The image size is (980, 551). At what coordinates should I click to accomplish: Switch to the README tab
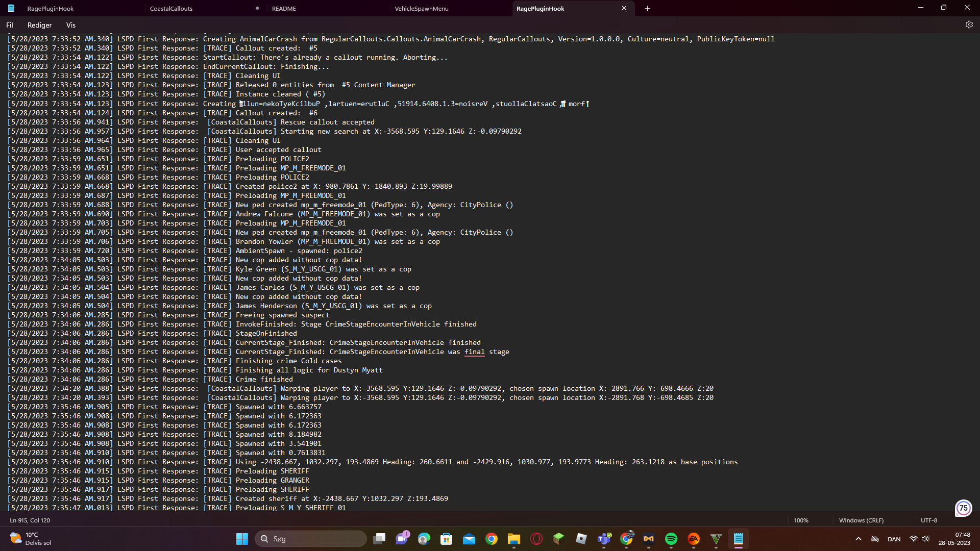tap(284, 9)
